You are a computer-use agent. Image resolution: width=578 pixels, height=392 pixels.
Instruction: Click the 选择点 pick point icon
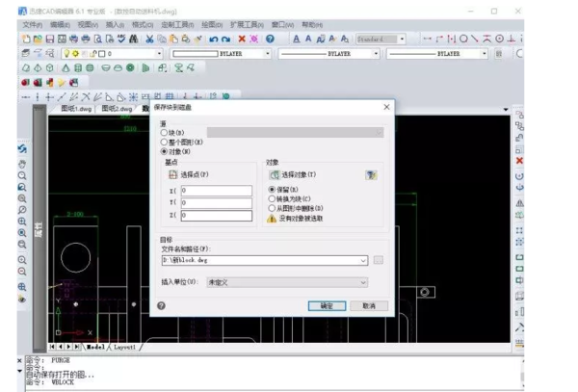(x=171, y=174)
